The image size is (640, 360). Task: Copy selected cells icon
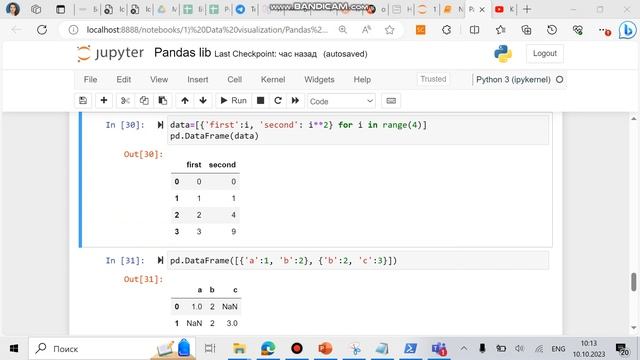coord(144,101)
